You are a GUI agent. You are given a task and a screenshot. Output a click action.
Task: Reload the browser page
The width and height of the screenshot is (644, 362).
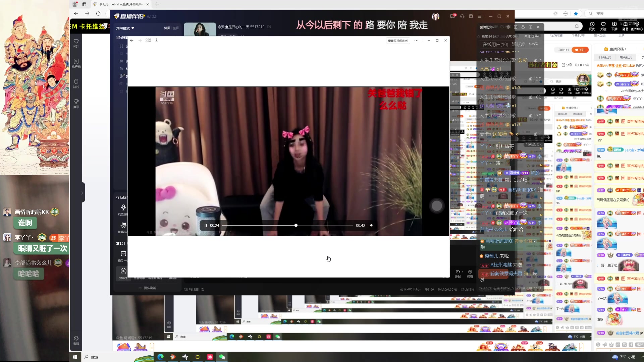point(98,14)
